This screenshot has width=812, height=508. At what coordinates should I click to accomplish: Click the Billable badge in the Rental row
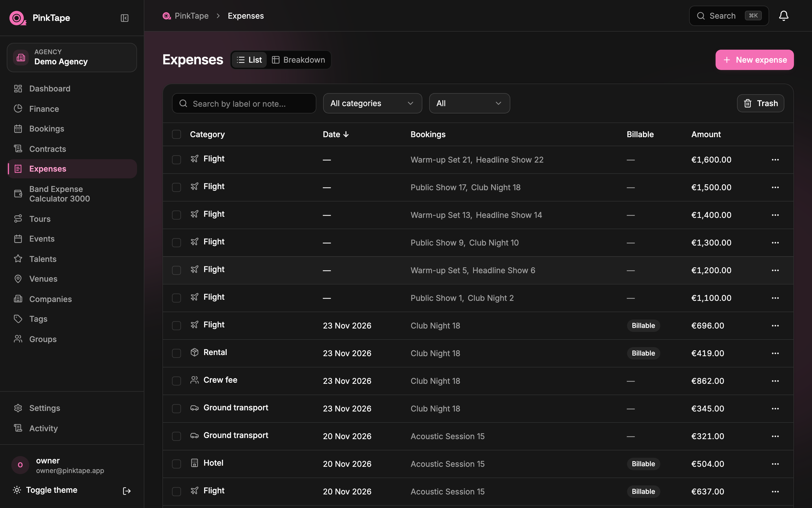643,353
